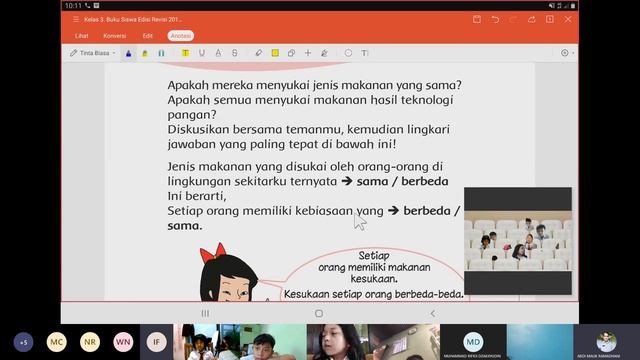Click the IF participant tile
The image size is (640, 360).
156,342
